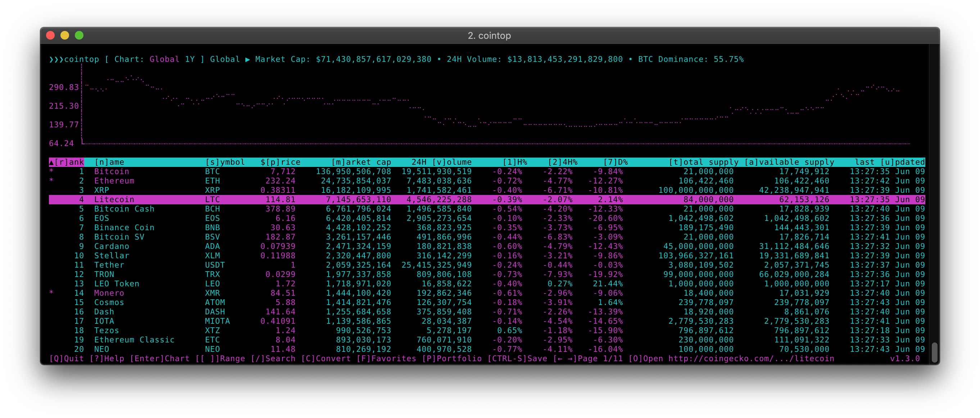Viewport: 980px width, 418px height.
Task: Select the Bitcoin SV row name
Action: [x=119, y=237]
